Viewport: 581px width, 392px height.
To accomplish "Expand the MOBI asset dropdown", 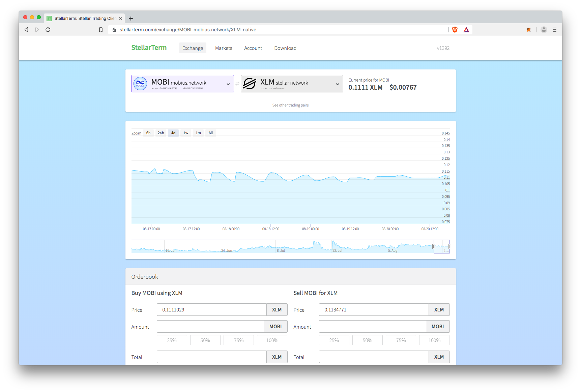I will click(x=228, y=84).
